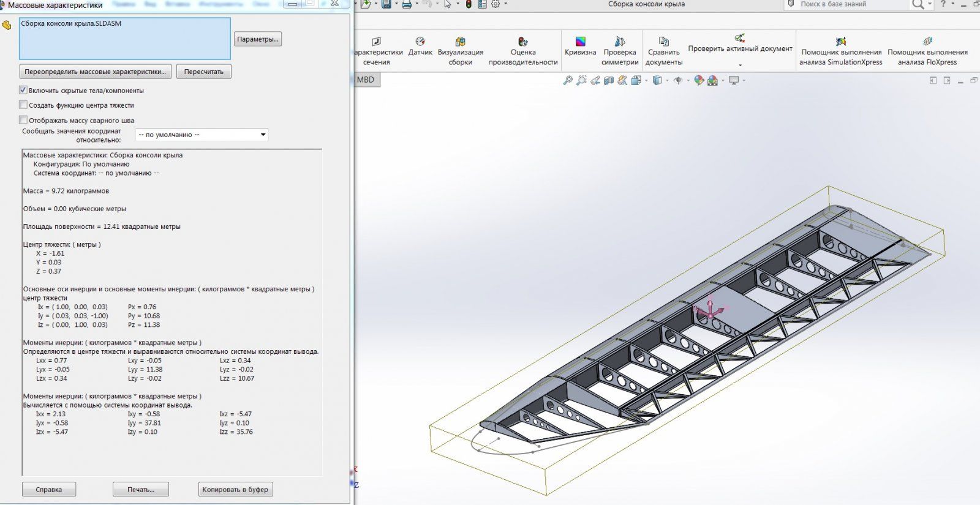Open Визуализация сборки tool
Screen dimensions: 980x505
[460, 42]
